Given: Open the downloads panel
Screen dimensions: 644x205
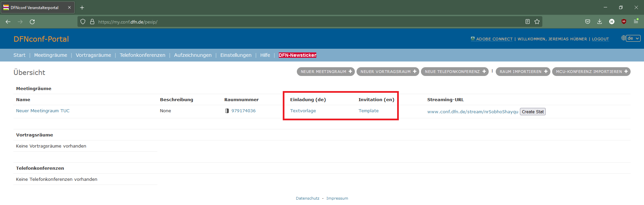Looking at the screenshot, I should pos(600,22).
